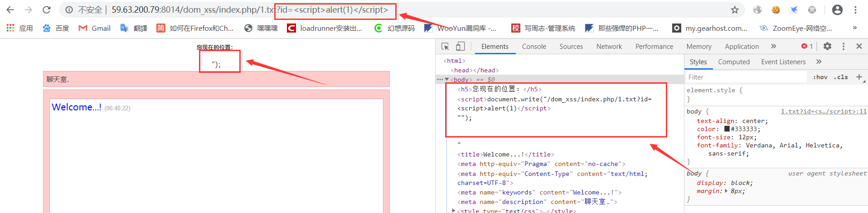Click the browser reload button
Image resolution: width=868 pixels, height=213 pixels.
[46, 9]
